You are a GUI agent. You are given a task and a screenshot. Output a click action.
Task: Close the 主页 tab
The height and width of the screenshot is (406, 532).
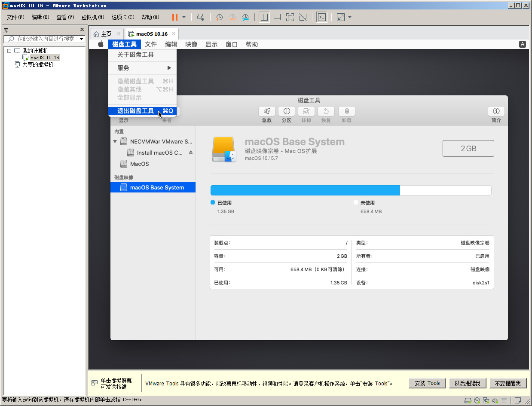click(x=118, y=34)
